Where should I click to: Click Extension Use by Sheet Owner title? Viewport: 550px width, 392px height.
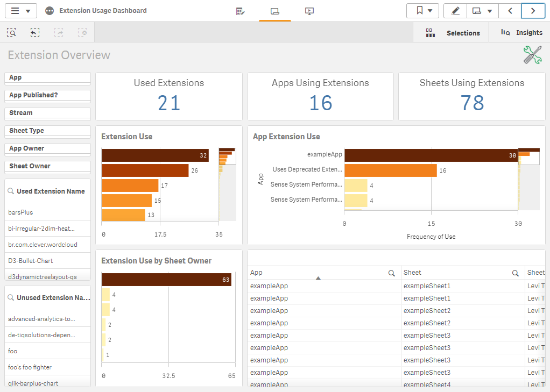(156, 260)
